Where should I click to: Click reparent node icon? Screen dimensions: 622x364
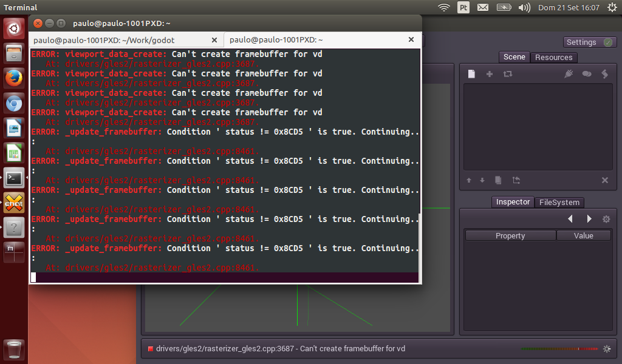(516, 180)
